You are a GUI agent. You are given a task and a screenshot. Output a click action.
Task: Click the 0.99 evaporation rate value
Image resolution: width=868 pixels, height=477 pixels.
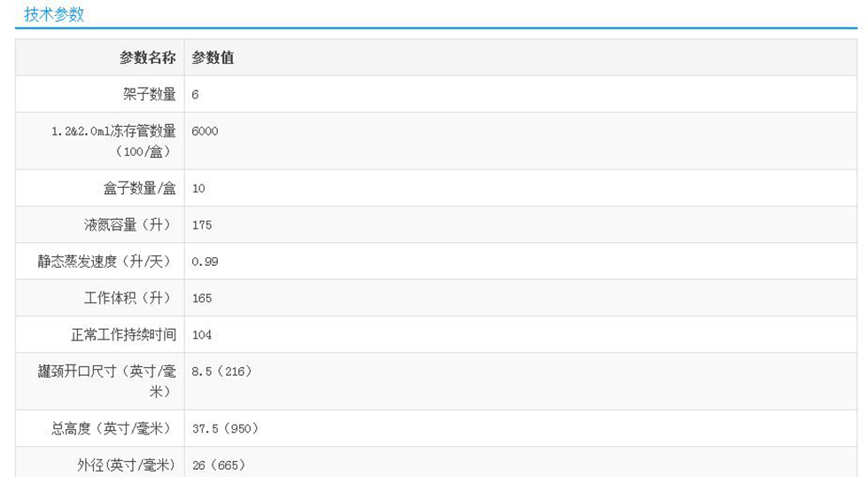(205, 262)
